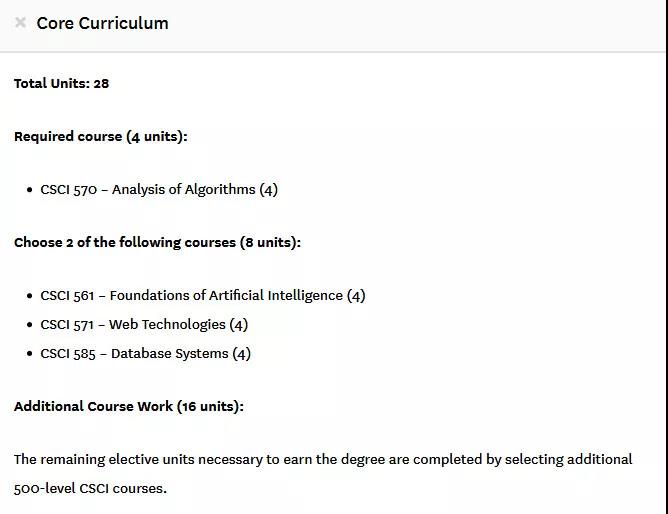Collapse section using the X icon

point(20,23)
